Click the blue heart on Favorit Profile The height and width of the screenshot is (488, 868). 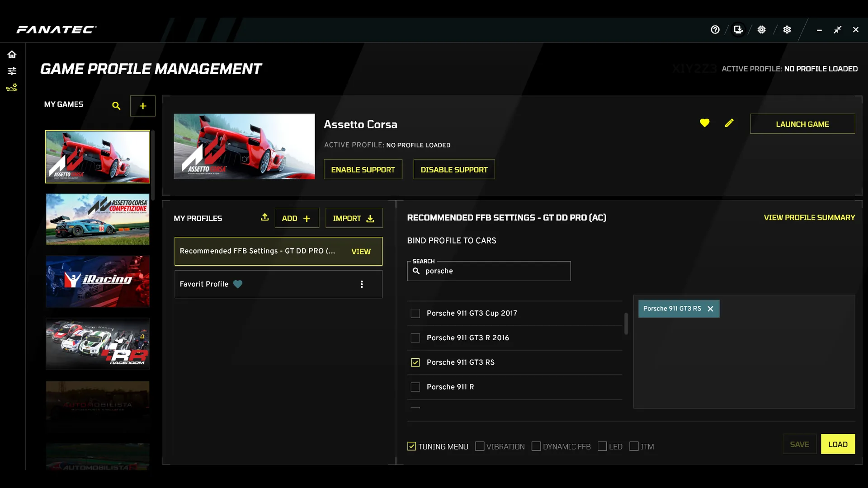(238, 284)
